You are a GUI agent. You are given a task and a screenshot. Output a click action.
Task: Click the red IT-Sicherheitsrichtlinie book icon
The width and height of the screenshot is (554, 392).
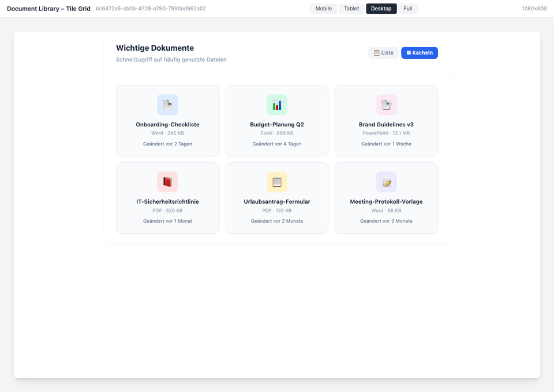[x=167, y=182]
